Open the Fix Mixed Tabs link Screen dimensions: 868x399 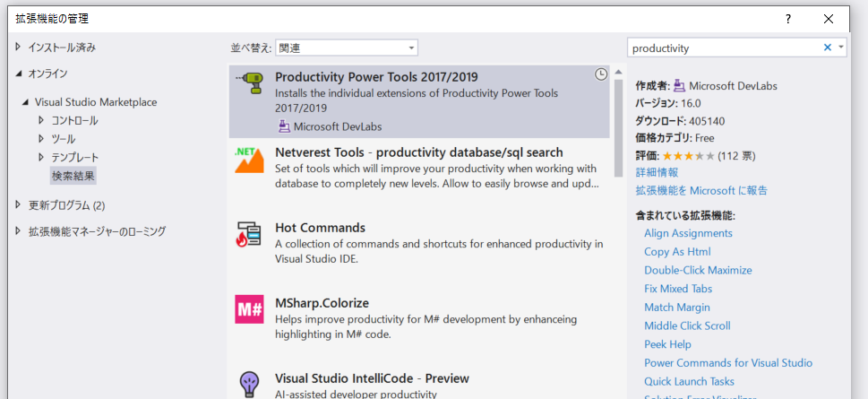coord(678,289)
